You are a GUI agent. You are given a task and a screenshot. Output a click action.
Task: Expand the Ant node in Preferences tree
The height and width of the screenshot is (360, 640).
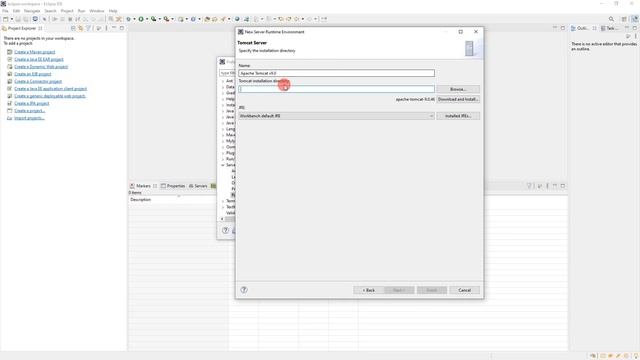pos(223,81)
